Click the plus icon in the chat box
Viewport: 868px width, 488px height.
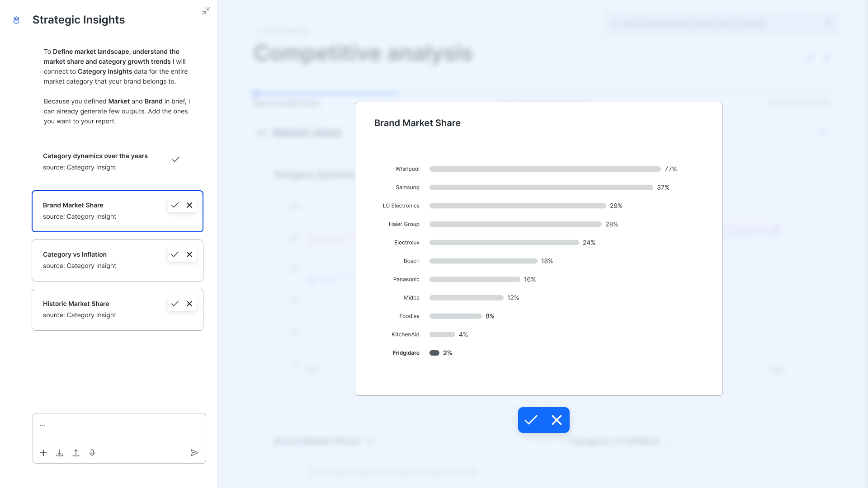click(x=43, y=453)
